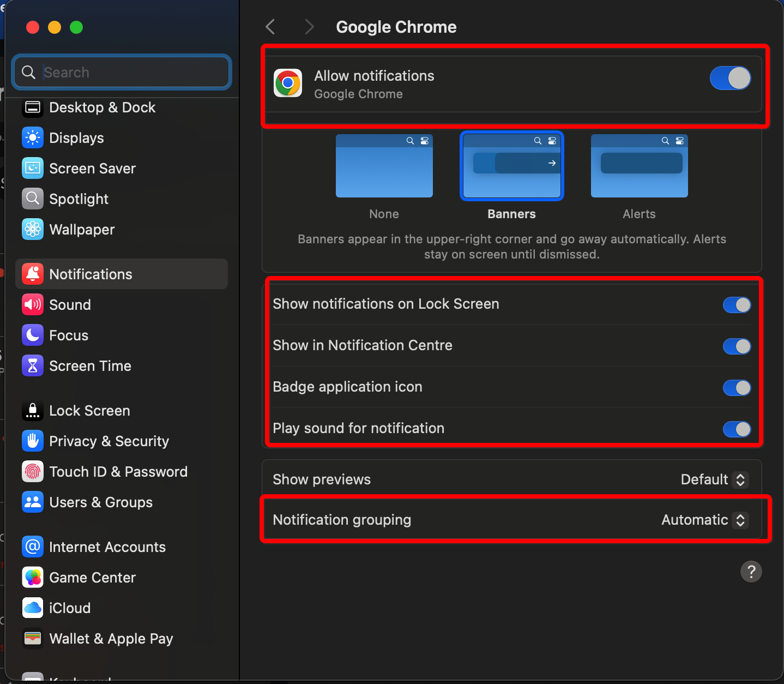Viewport: 784px width, 684px height.
Task: Click the Desktop & Dock sidebar icon
Action: point(33,107)
